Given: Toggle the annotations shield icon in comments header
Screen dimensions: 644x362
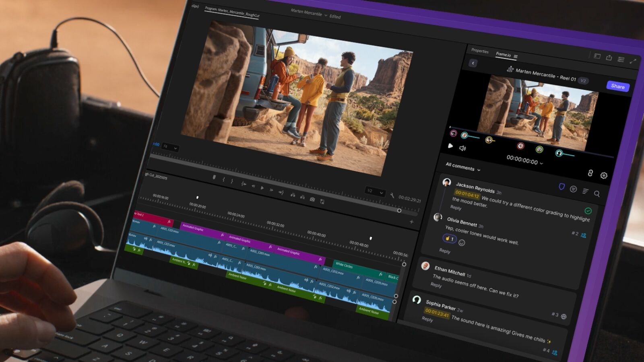Looking at the screenshot, I should 562,186.
